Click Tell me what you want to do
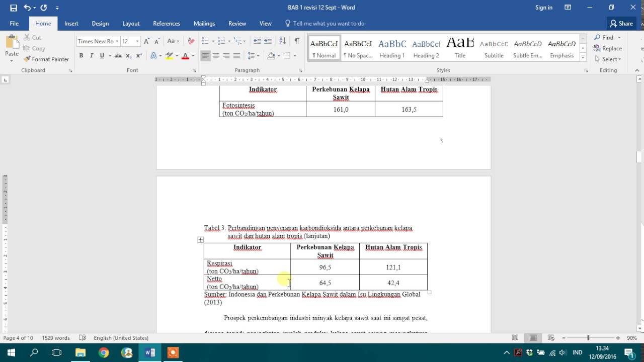This screenshot has width=644, height=362. [325, 24]
